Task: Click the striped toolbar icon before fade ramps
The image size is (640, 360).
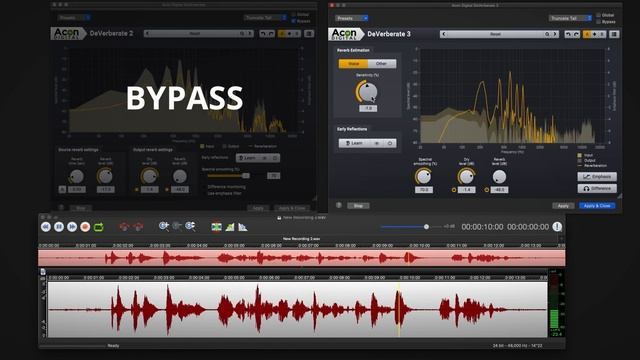Action: click(x=216, y=227)
